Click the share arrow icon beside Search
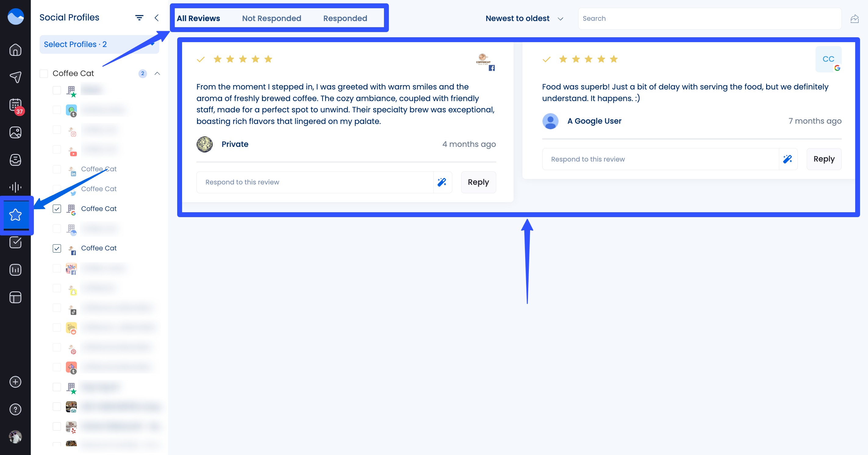The height and width of the screenshot is (455, 868). coord(854,19)
